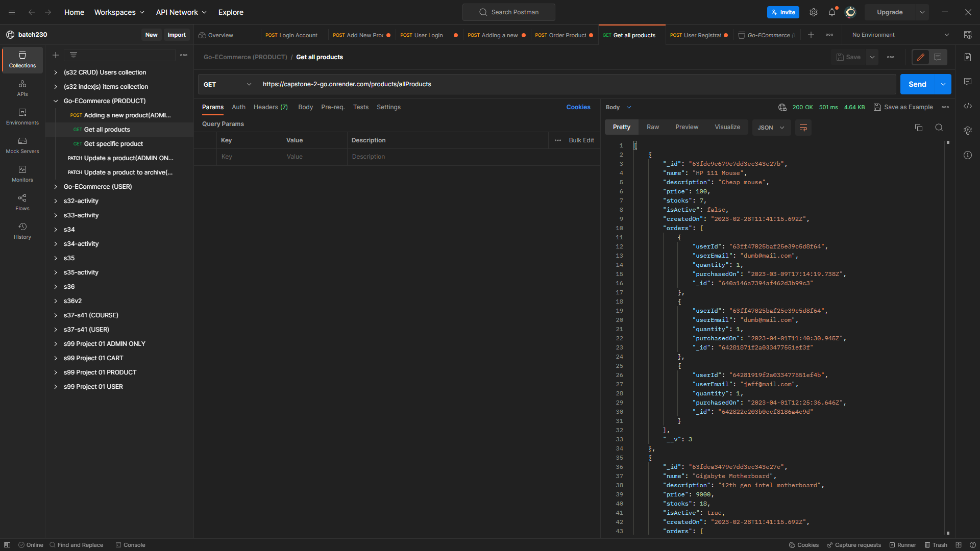Viewport: 980px width, 551px height.
Task: Open the JSON format dropdown
Action: (771, 128)
